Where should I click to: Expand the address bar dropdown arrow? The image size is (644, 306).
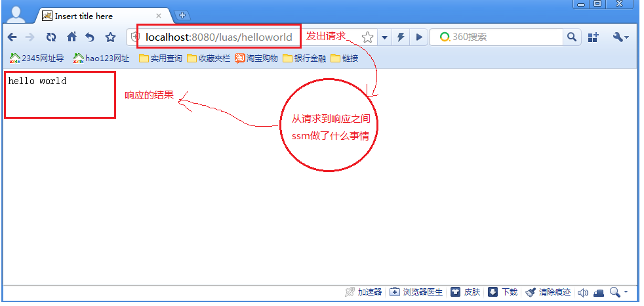tap(385, 37)
